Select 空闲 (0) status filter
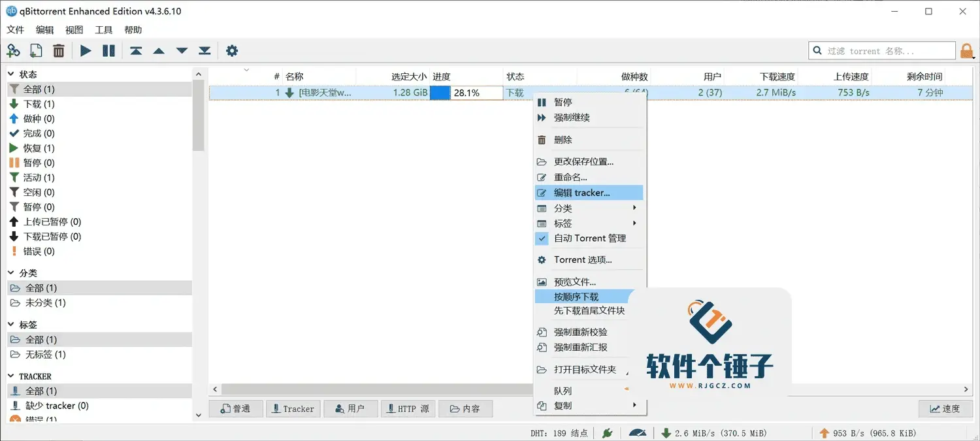980x441 pixels. pos(99,192)
